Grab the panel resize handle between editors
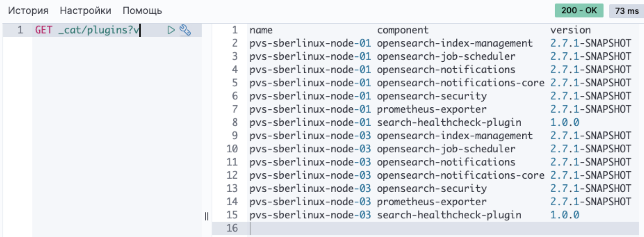Image resolution: width=644 pixels, height=237 pixels. (x=207, y=216)
